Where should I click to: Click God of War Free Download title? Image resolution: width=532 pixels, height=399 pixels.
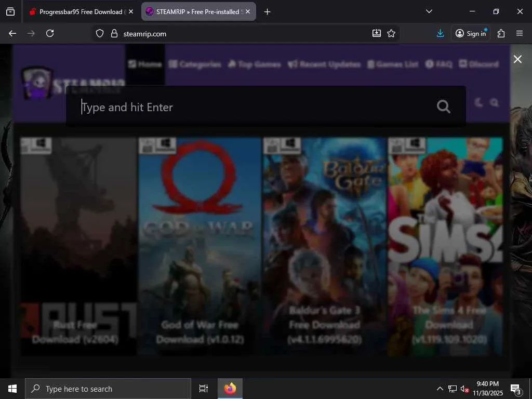200,332
